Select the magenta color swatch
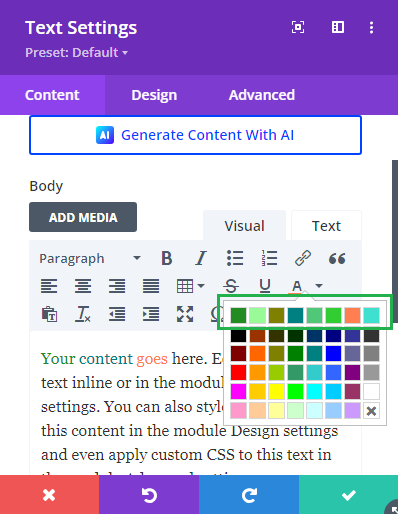Viewport: 398px width, 514px height. (x=238, y=391)
